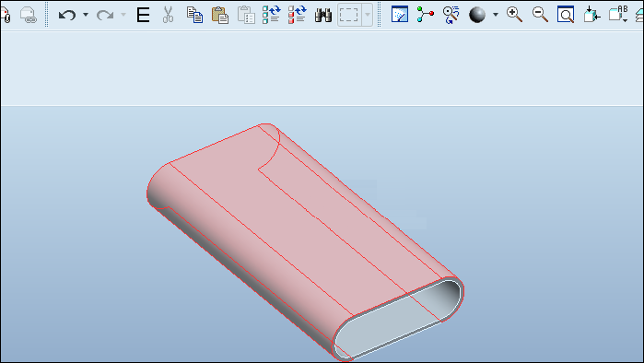Click the Paste Special icon
The height and width of the screenshot is (363, 644).
[x=246, y=15]
